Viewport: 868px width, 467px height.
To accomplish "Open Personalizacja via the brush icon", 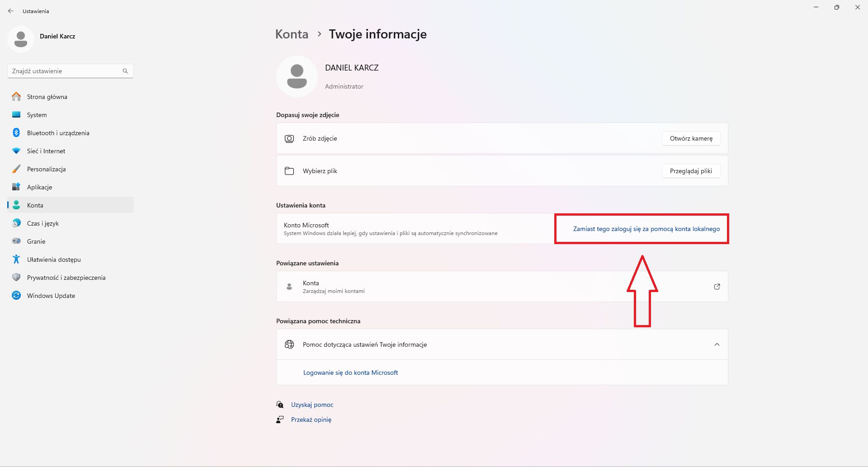I will point(16,169).
